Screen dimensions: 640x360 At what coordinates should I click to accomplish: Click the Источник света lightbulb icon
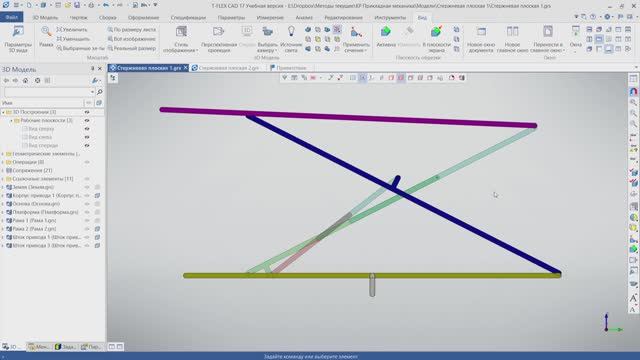[291, 31]
